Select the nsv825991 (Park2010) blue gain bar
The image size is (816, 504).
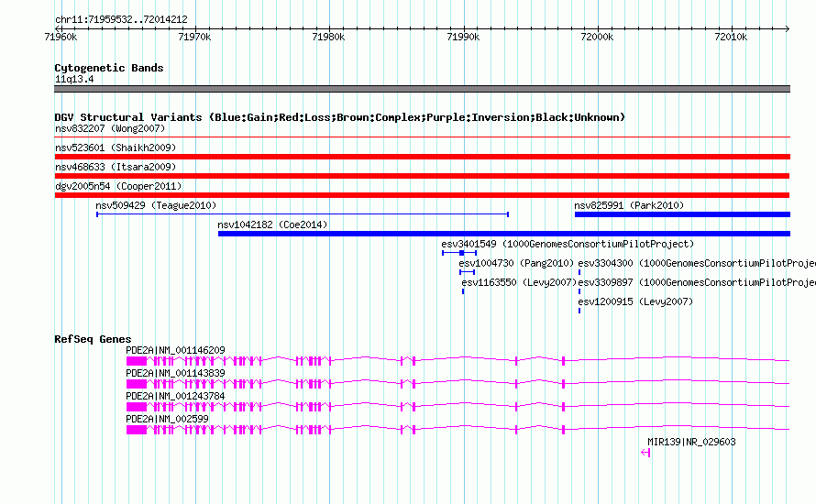[682, 214]
